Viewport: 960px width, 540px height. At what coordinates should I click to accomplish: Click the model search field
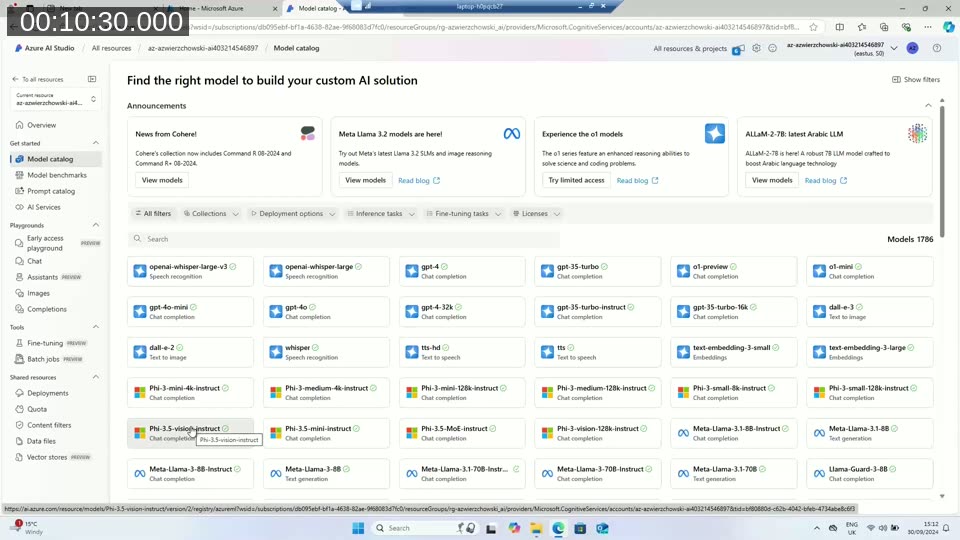pos(343,239)
